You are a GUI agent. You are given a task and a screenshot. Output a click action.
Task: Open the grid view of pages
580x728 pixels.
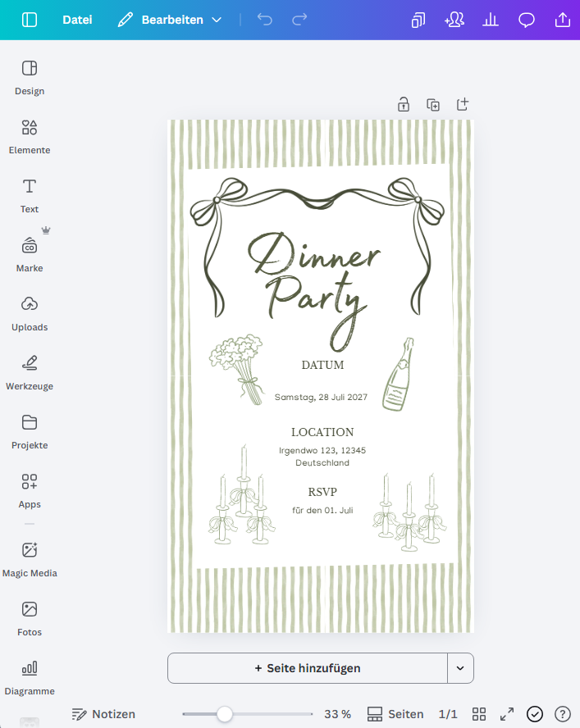(x=480, y=714)
